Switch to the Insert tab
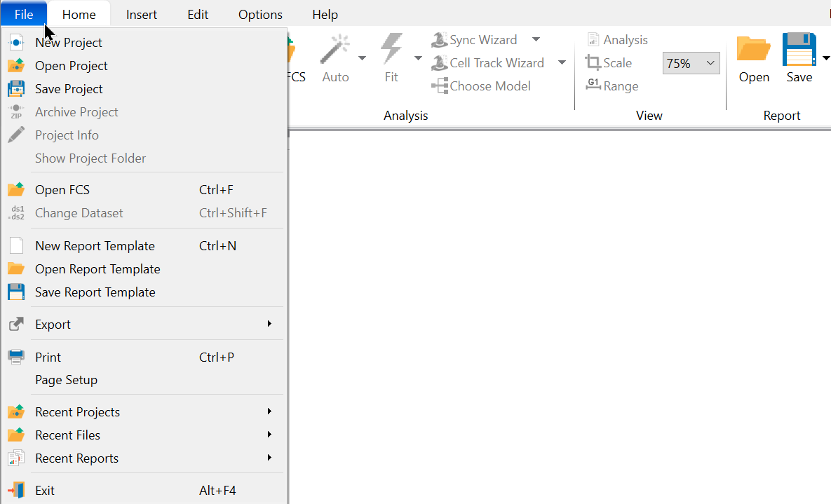831x504 pixels. tap(142, 14)
